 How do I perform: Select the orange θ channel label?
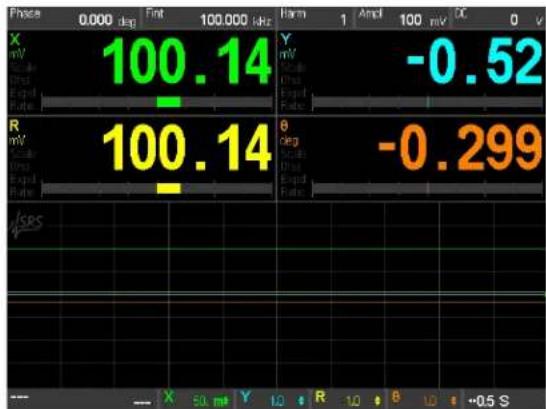(x=284, y=126)
